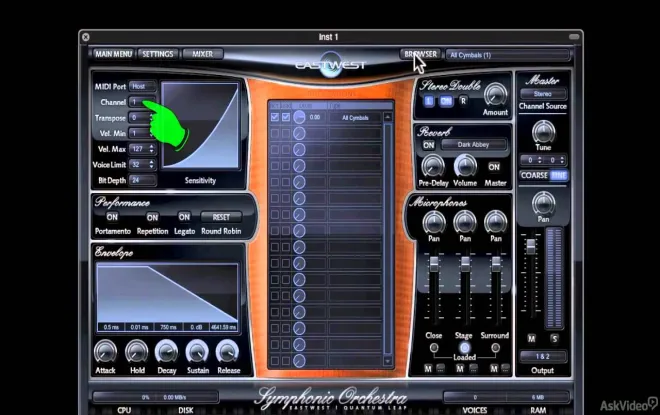Select FINE tuning mode
The height and width of the screenshot is (415, 660).
point(559,176)
